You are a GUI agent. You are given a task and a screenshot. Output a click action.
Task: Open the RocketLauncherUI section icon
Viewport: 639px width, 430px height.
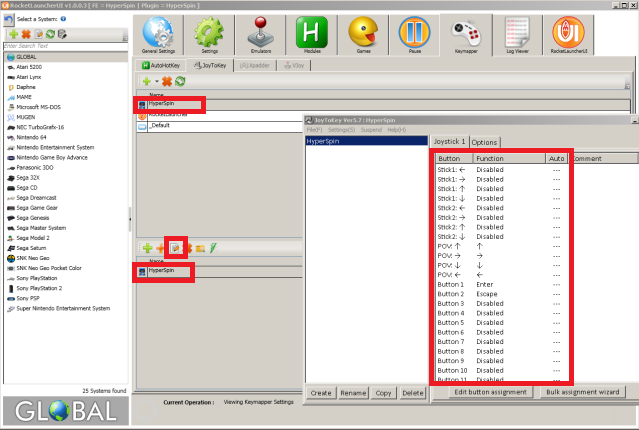pyautogui.click(x=568, y=35)
